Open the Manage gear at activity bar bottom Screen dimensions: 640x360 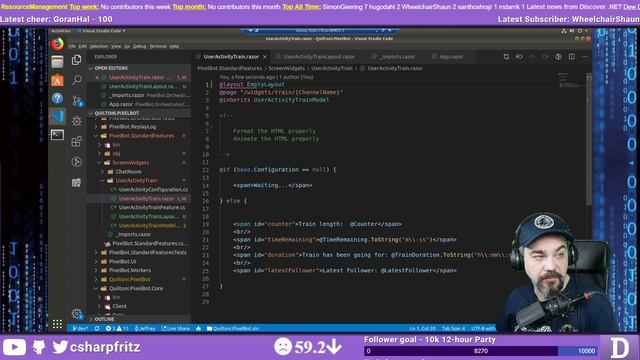tap(76, 313)
